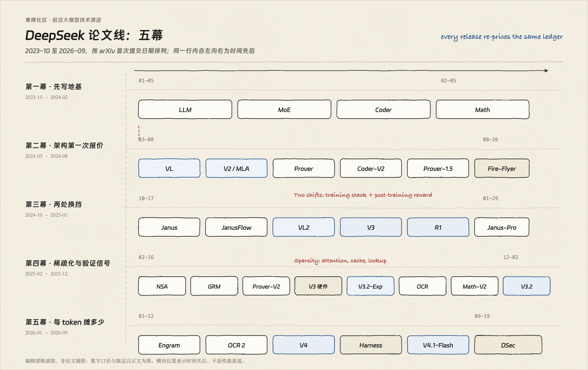Click the V3 硬件 box
Image resolution: width=588 pixels, height=370 pixels.
click(318, 286)
